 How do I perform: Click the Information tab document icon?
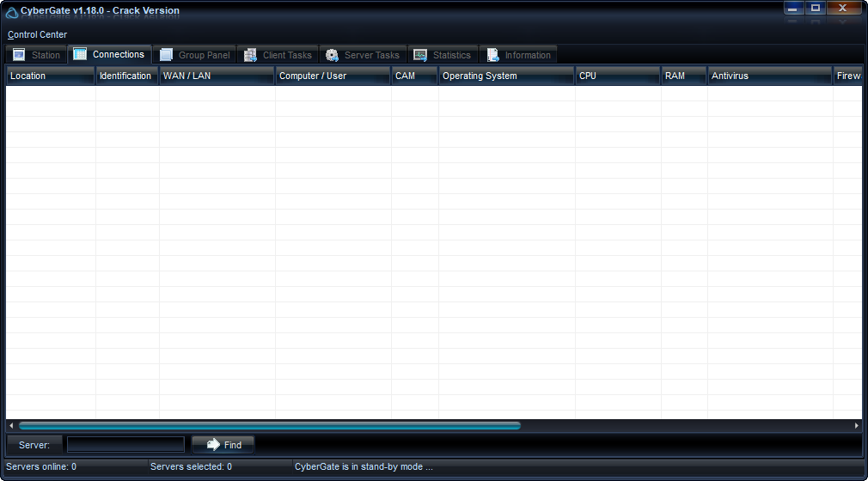click(493, 55)
